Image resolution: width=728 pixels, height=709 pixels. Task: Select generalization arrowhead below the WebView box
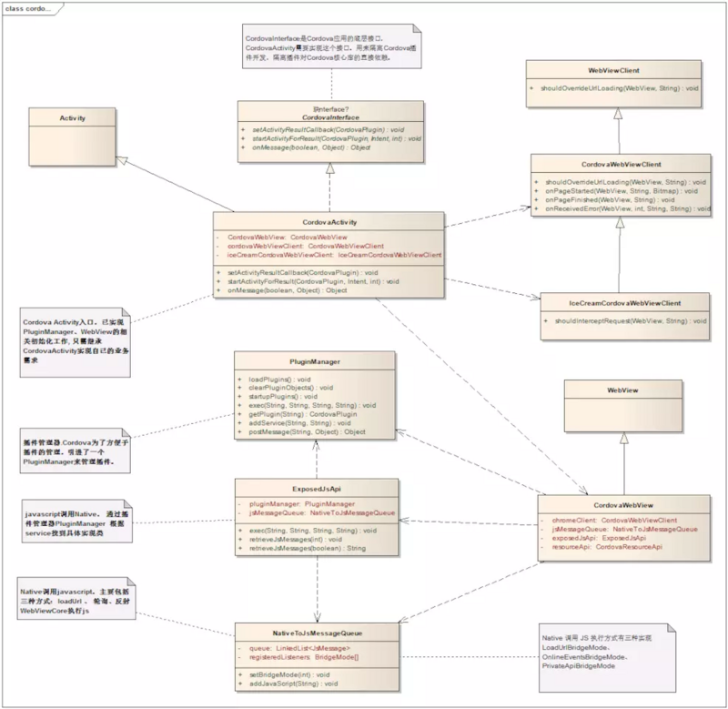pos(624,438)
